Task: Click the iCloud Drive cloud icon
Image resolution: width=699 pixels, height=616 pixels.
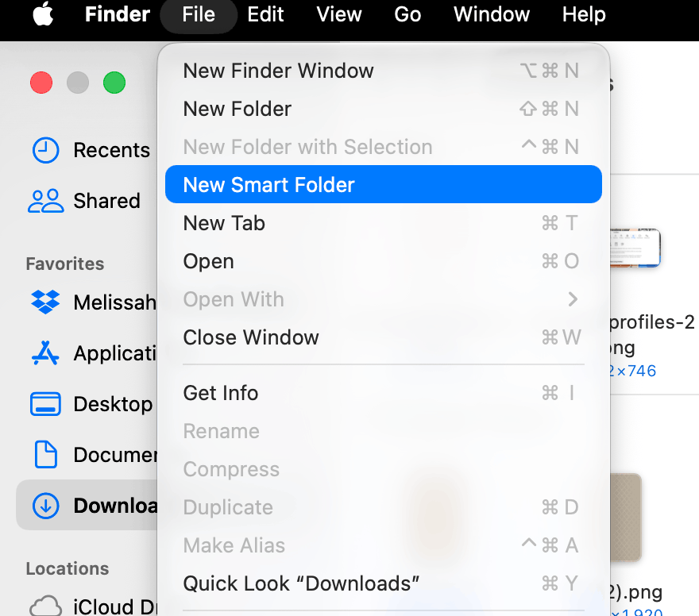Action: (45, 606)
